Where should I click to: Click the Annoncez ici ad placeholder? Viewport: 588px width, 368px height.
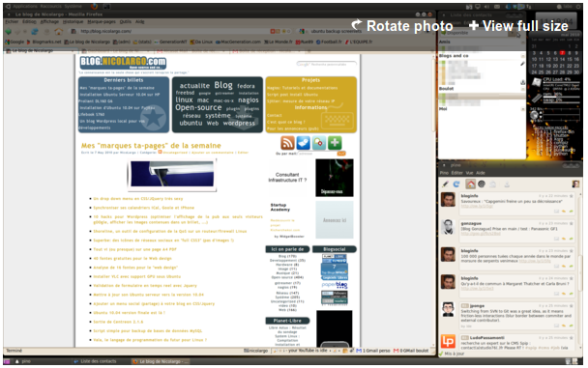335,220
